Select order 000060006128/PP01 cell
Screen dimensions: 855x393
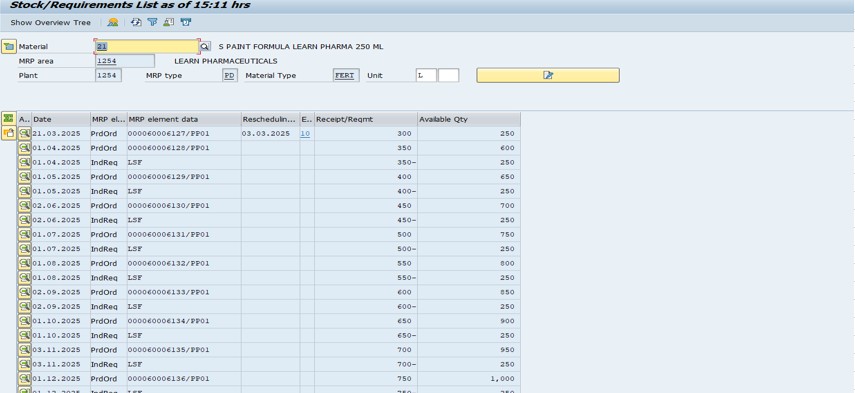tap(184, 148)
